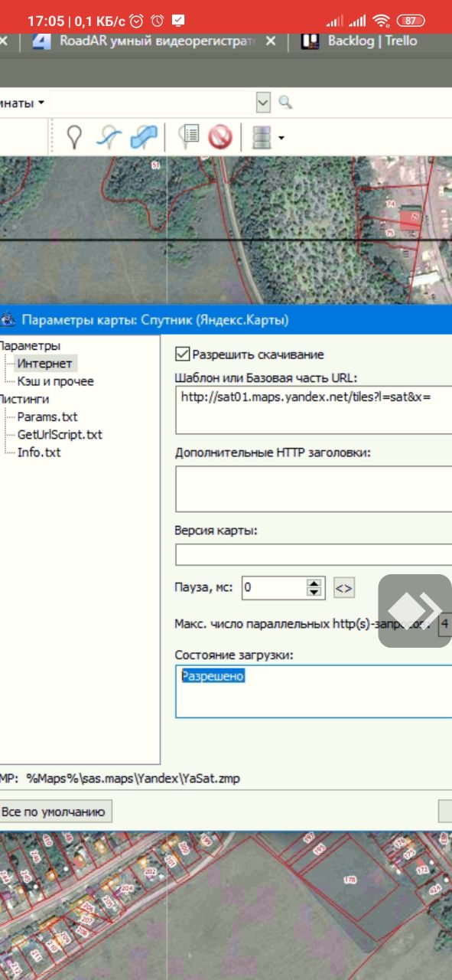This screenshot has height=980, width=452.
Task: Click the hide all placemarks icon
Action: click(x=220, y=137)
